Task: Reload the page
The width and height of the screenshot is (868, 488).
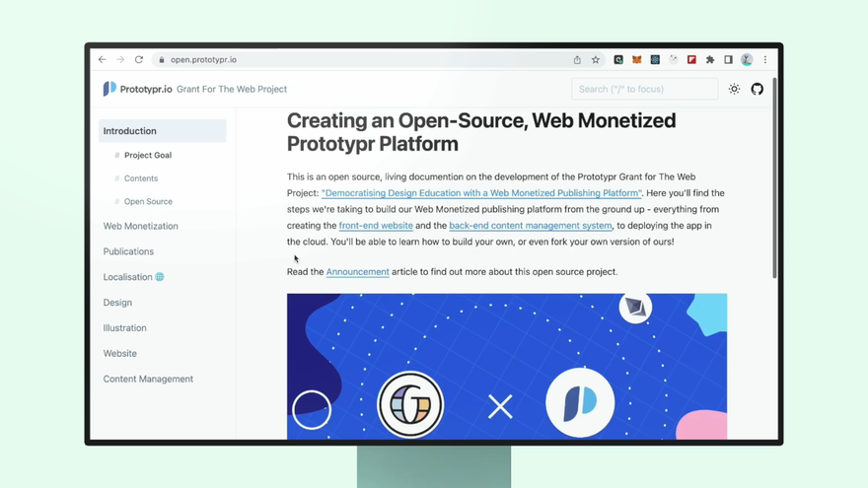Action: [139, 60]
